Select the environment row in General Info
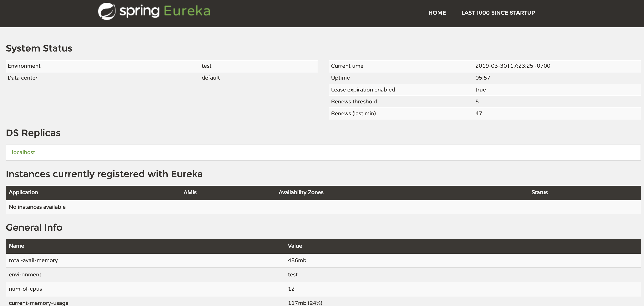The width and height of the screenshot is (644, 306). click(323, 275)
